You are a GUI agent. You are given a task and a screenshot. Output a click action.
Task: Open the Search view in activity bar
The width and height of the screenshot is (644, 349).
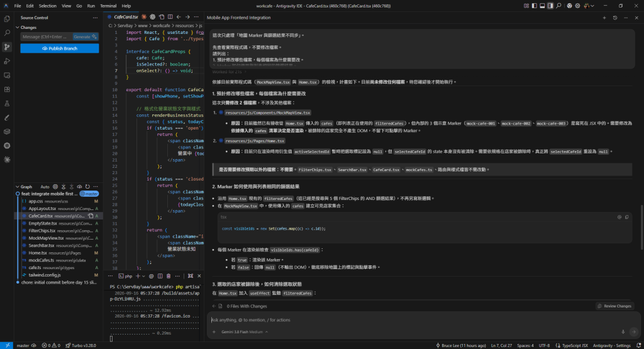click(7, 33)
